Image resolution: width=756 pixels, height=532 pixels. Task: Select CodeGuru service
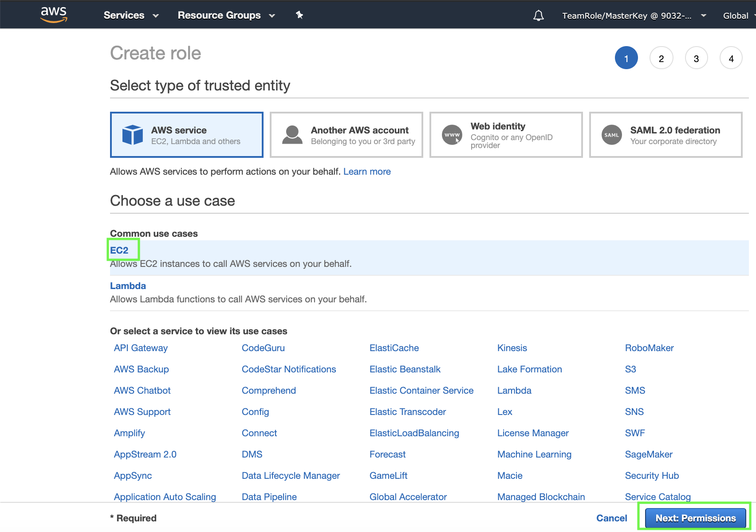click(x=263, y=348)
